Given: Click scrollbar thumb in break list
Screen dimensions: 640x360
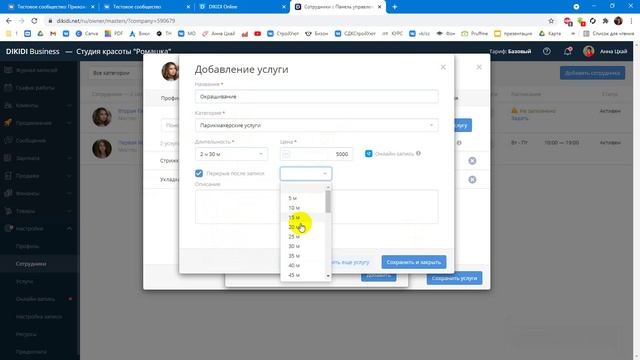Looking at the screenshot, I should click(328, 202).
